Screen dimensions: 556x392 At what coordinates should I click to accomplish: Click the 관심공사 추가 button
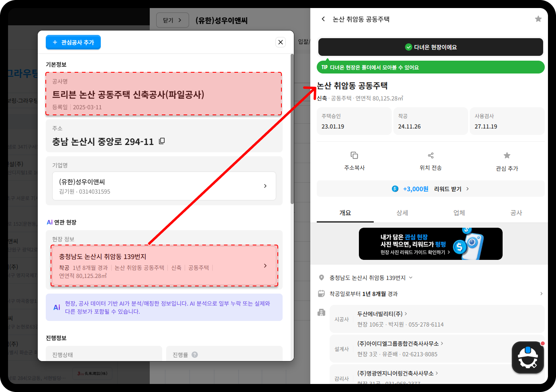(73, 42)
